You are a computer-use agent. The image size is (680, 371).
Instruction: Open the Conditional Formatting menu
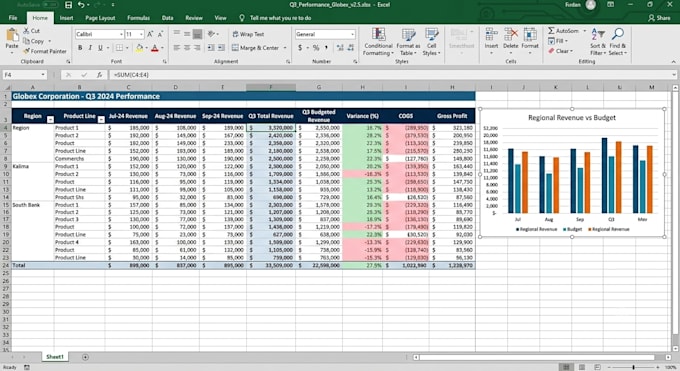[378, 42]
